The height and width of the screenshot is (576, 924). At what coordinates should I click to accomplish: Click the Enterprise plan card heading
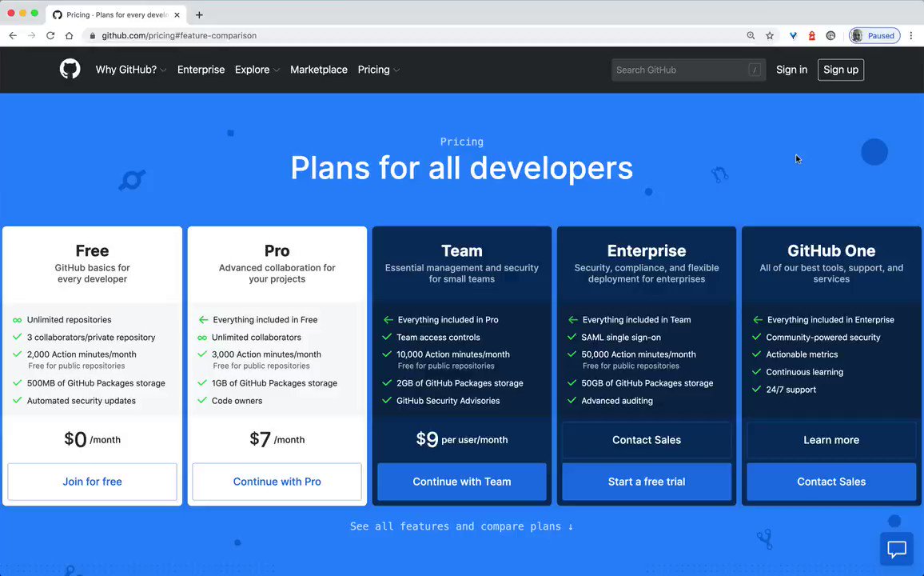click(647, 250)
